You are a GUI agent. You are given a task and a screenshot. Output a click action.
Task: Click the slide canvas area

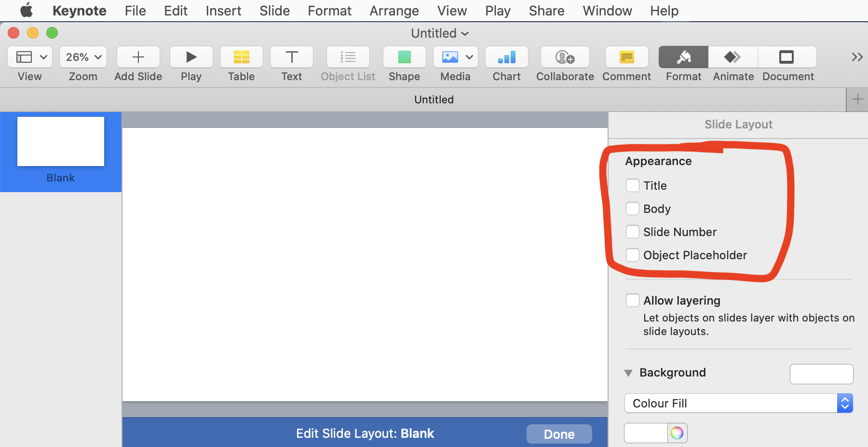[365, 265]
